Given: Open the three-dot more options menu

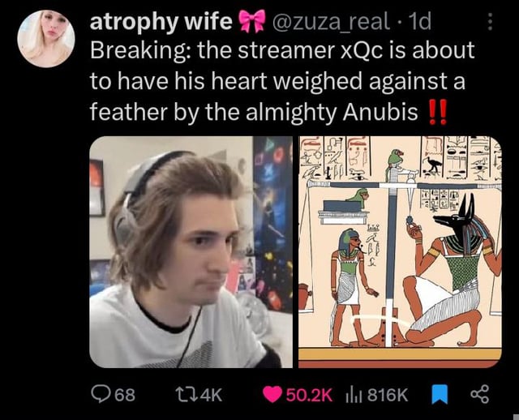Looking at the screenshot, I should (490, 22).
